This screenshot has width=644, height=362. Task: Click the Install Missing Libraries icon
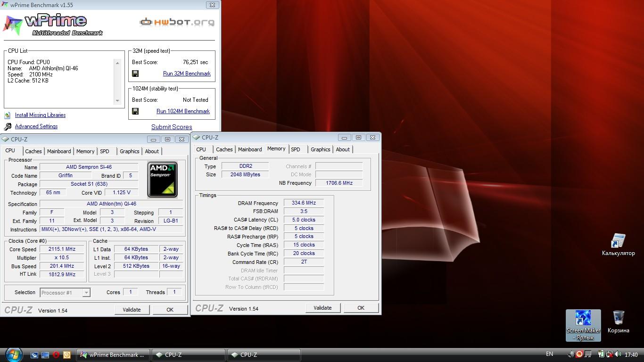[x=8, y=115]
